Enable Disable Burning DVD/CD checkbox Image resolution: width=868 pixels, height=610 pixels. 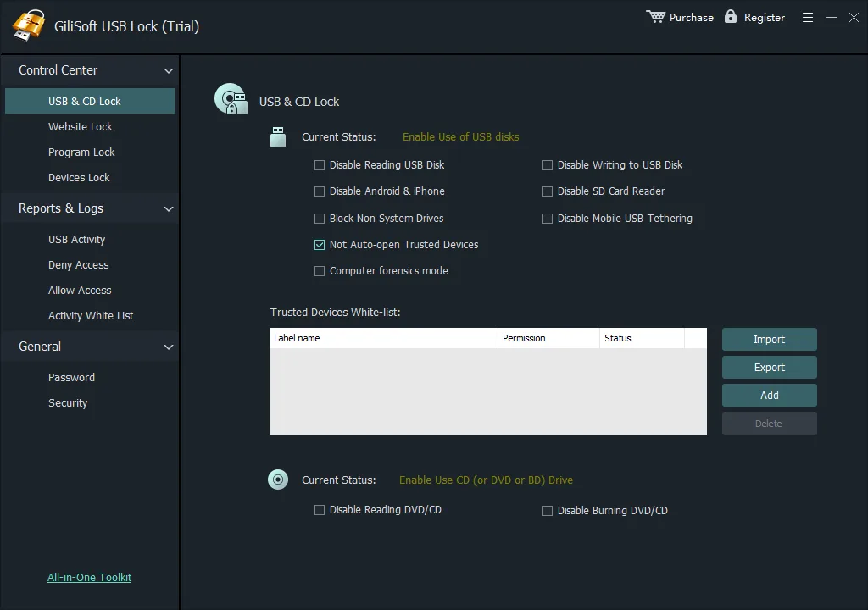tap(548, 511)
